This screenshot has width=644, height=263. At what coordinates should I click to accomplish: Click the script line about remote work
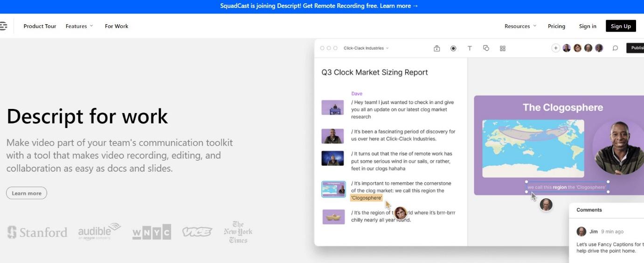[402, 161]
